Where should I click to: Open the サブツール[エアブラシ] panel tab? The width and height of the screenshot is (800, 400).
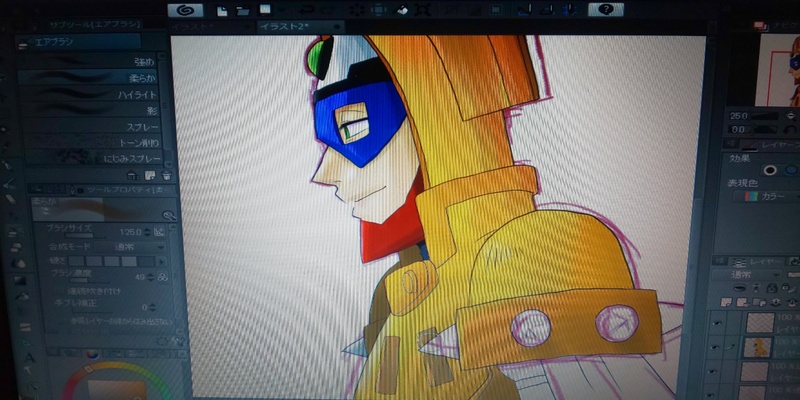click(x=94, y=24)
